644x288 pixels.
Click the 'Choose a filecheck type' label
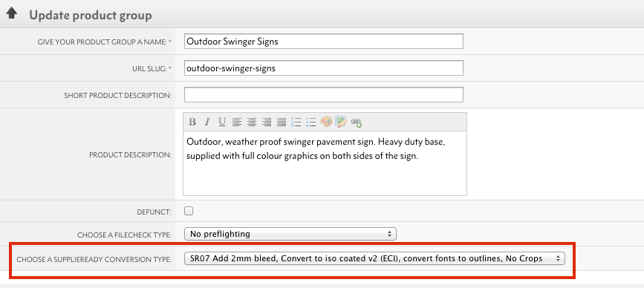coord(125,235)
